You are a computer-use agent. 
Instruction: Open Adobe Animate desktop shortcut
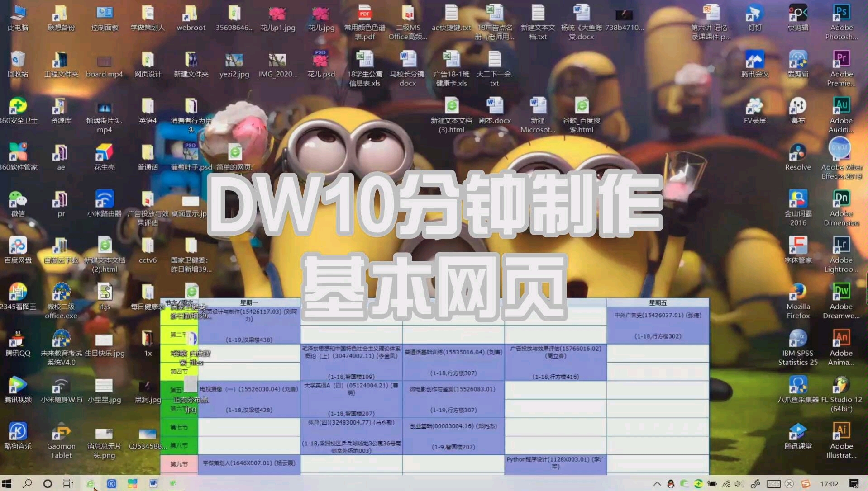pyautogui.click(x=841, y=347)
